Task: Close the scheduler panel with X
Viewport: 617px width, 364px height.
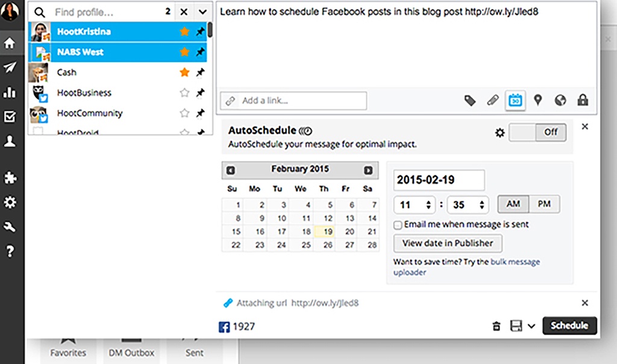Action: coord(584,127)
